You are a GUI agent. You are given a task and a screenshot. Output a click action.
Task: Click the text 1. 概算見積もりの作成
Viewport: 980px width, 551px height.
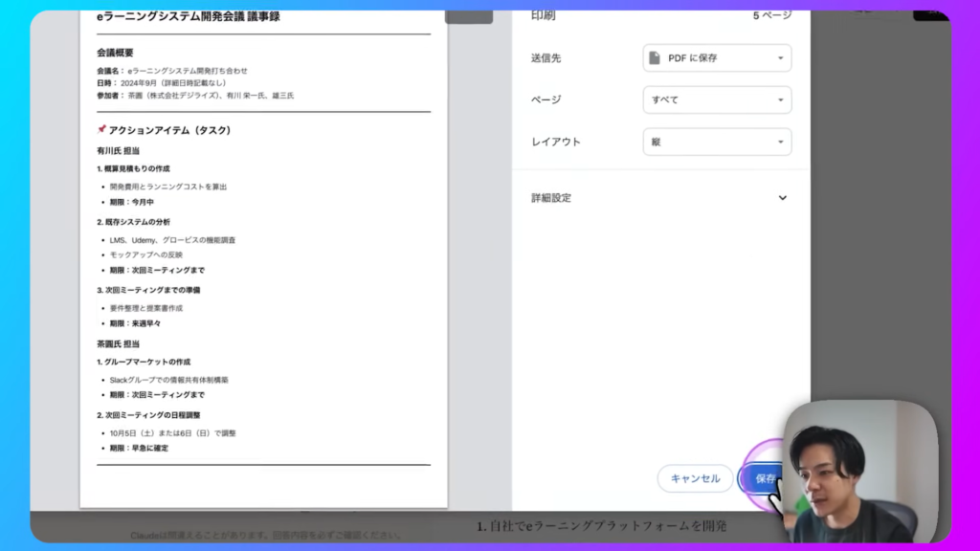[x=133, y=168]
